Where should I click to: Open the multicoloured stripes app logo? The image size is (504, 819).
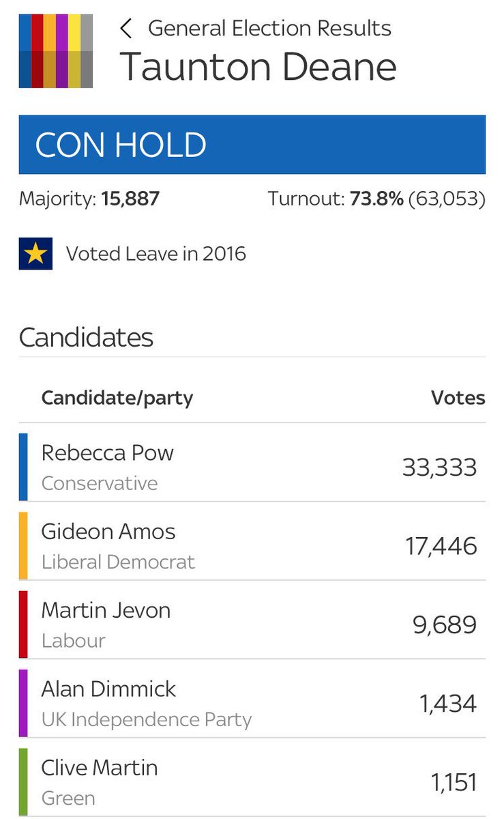pyautogui.click(x=56, y=51)
